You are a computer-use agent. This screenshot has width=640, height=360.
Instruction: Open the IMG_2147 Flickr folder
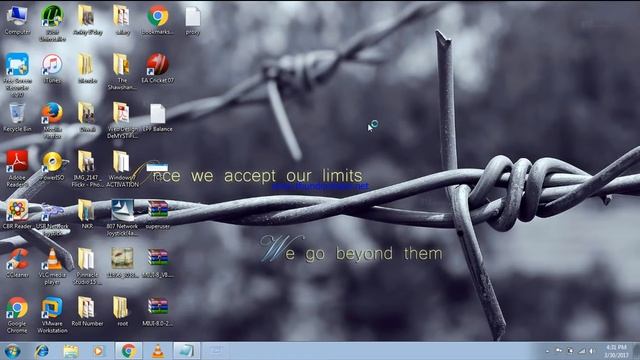(x=87, y=169)
